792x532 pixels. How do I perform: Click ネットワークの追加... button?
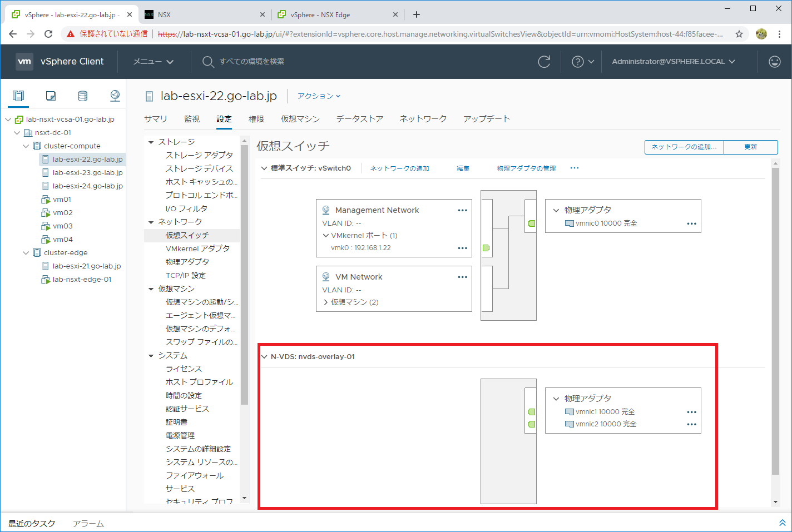(684, 147)
